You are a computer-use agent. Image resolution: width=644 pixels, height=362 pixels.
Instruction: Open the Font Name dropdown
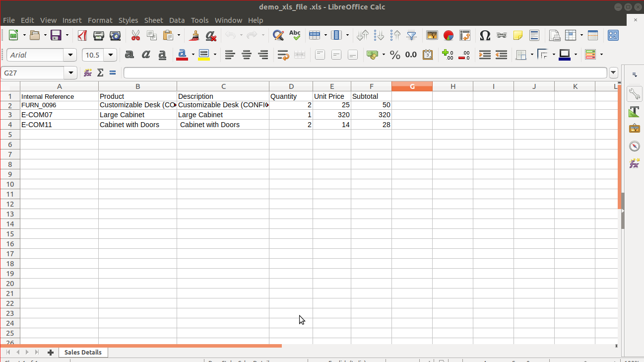point(70,55)
